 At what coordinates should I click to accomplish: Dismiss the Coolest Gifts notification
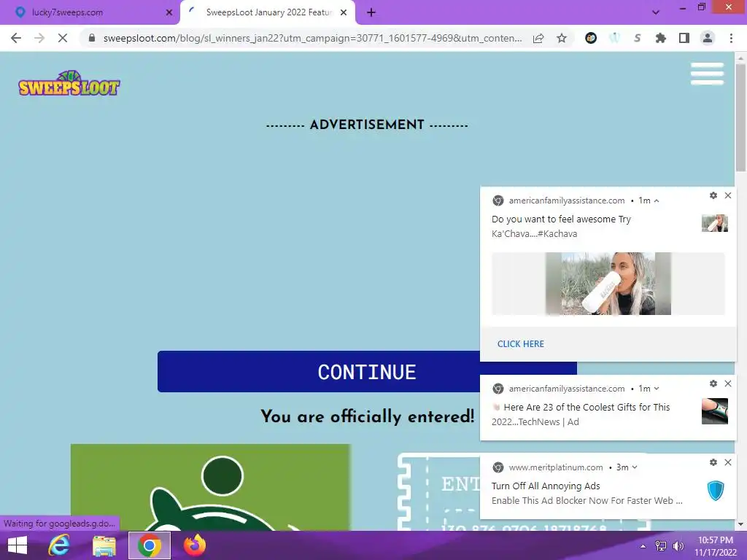[x=728, y=384]
